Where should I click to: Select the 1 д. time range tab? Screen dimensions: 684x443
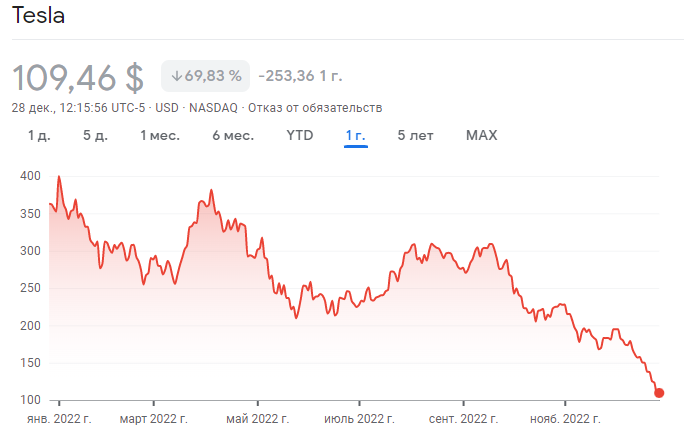click(39, 136)
